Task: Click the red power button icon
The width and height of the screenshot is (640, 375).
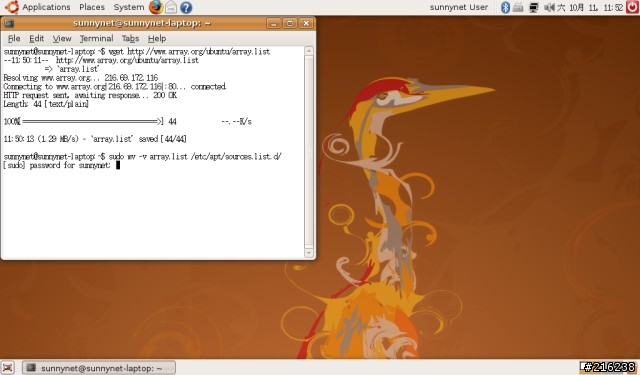Action: coord(632,7)
